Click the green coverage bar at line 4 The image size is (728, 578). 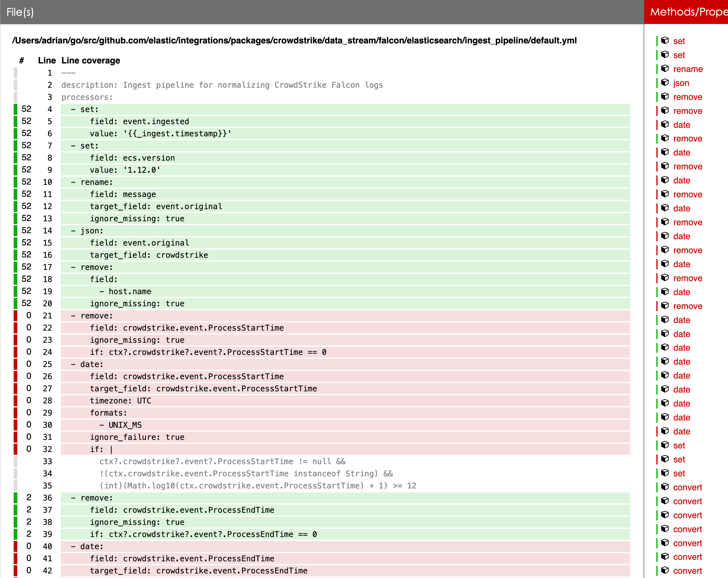click(15, 109)
